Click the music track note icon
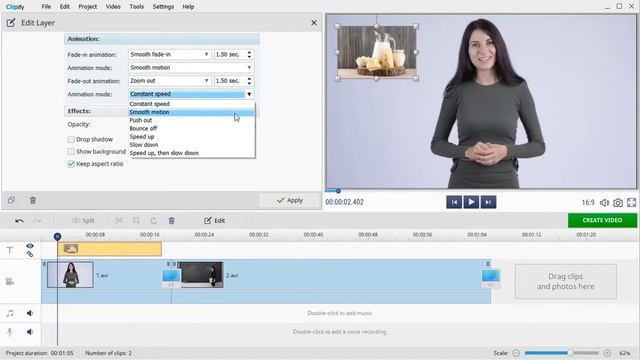 [10, 313]
